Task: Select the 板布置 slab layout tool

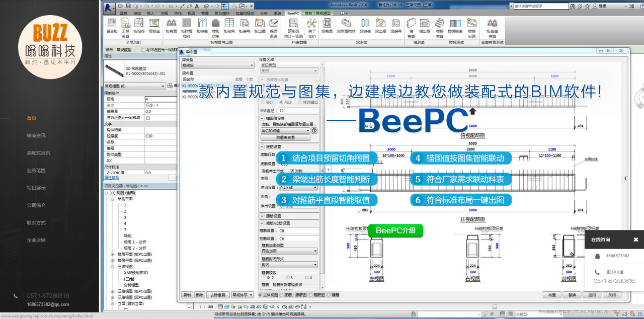Action: (171, 26)
